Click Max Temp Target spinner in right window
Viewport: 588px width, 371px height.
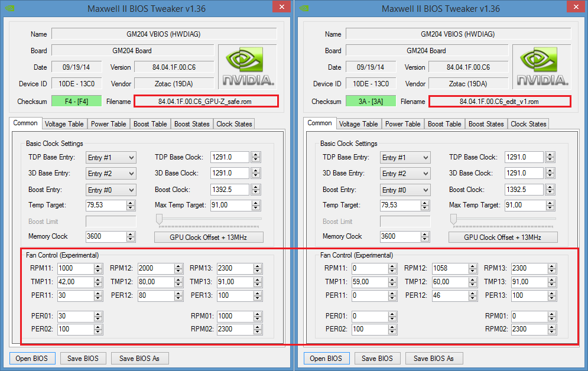click(x=550, y=206)
